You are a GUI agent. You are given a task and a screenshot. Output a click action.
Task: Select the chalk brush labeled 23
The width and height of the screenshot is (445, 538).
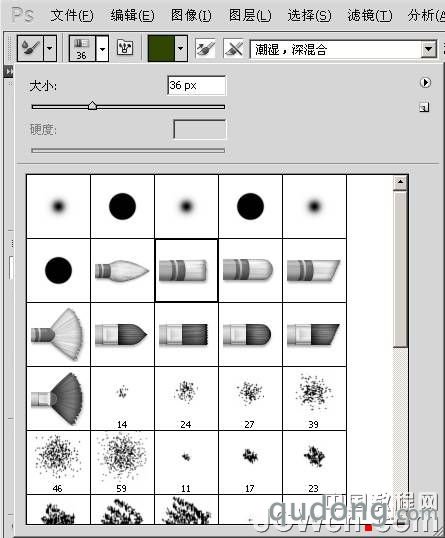pos(314,462)
